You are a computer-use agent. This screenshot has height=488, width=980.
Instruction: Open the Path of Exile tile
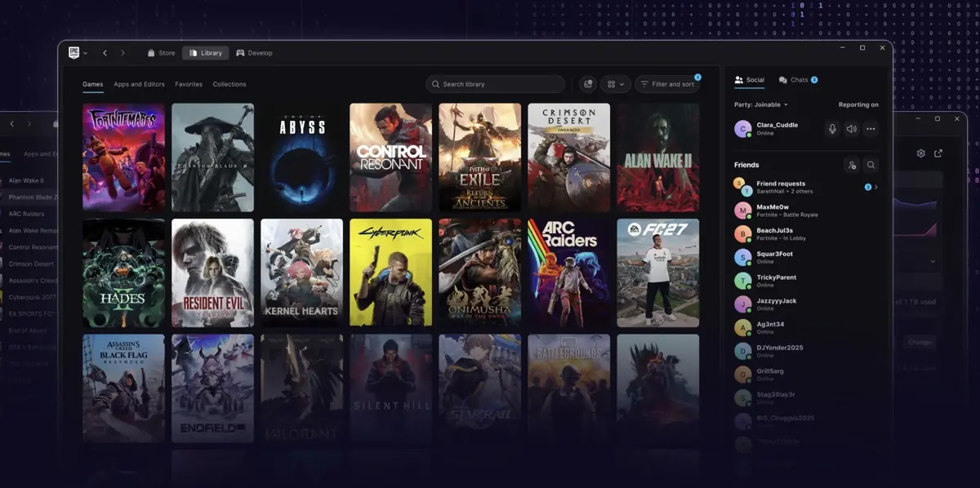click(479, 157)
